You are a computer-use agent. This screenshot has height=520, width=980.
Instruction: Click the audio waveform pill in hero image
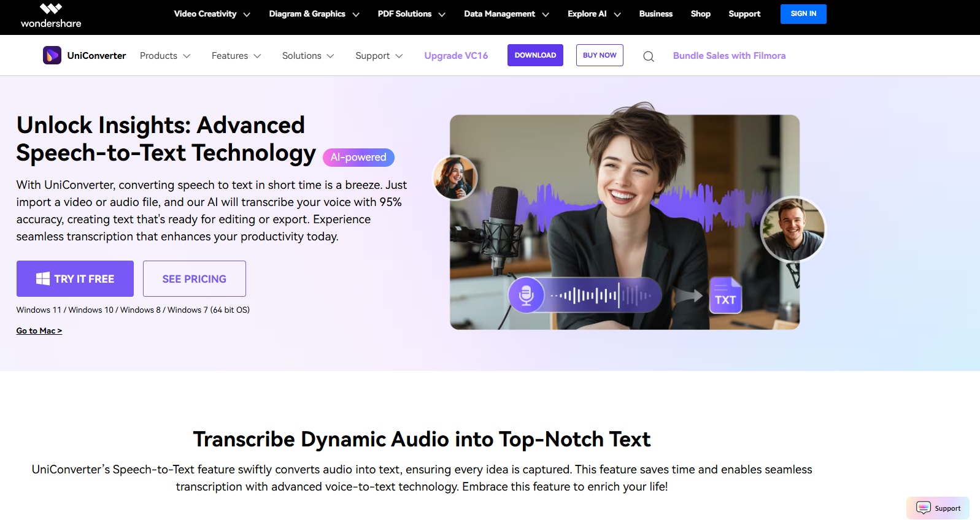pyautogui.click(x=585, y=295)
